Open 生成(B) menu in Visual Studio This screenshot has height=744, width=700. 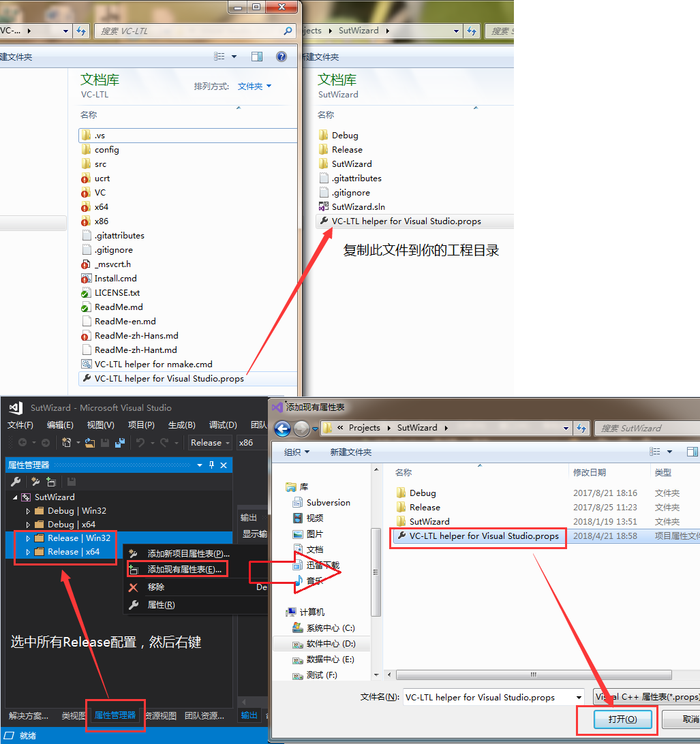(x=182, y=425)
